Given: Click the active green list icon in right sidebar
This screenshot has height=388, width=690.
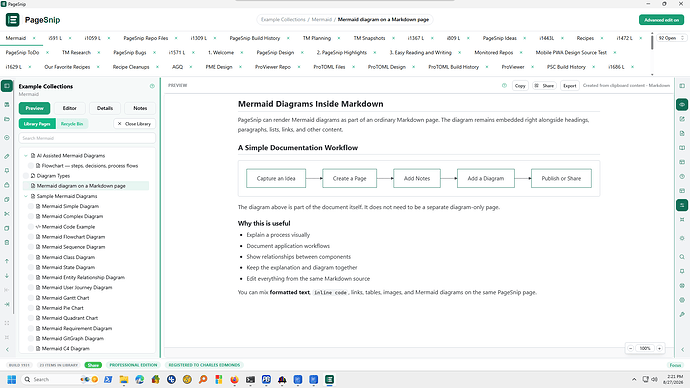Looking at the screenshot, I should tap(682, 205).
